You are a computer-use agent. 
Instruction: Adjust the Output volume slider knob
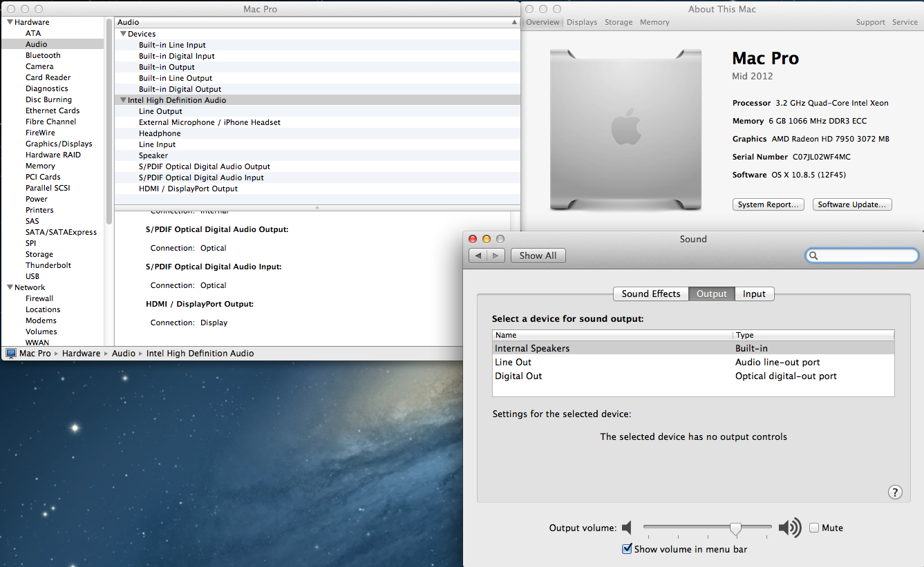click(736, 528)
